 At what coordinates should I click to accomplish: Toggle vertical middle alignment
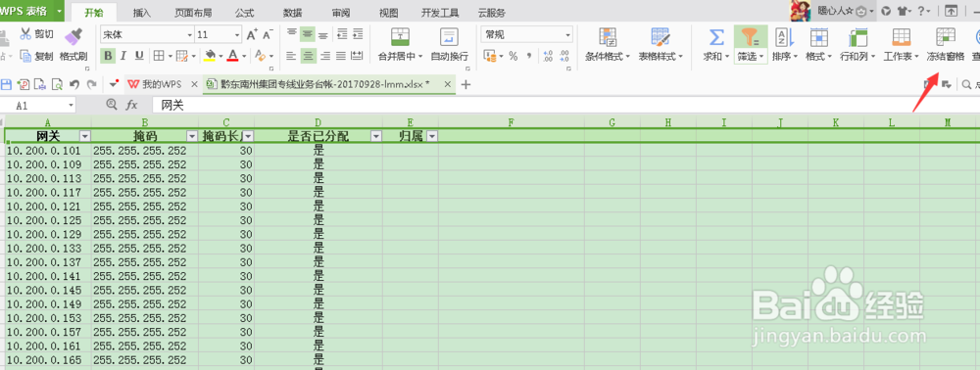point(307,34)
